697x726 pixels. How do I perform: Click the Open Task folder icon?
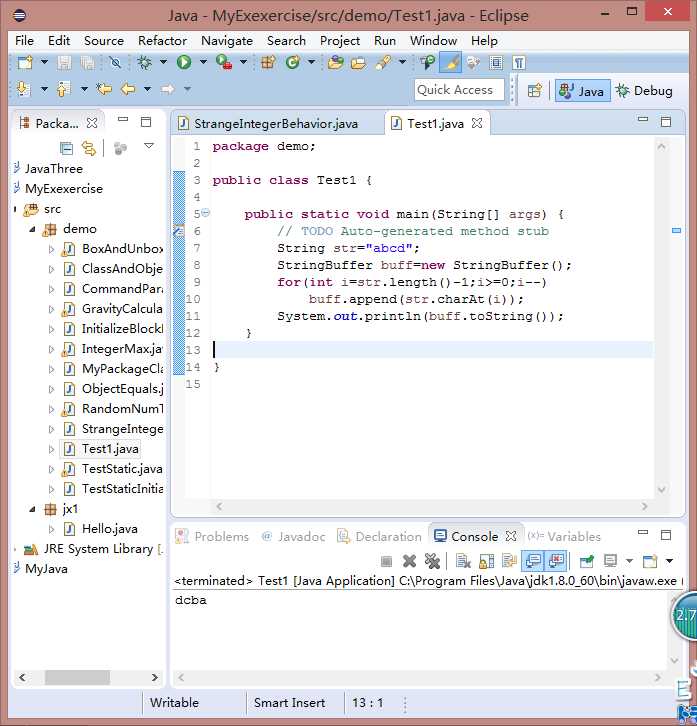[x=358, y=62]
